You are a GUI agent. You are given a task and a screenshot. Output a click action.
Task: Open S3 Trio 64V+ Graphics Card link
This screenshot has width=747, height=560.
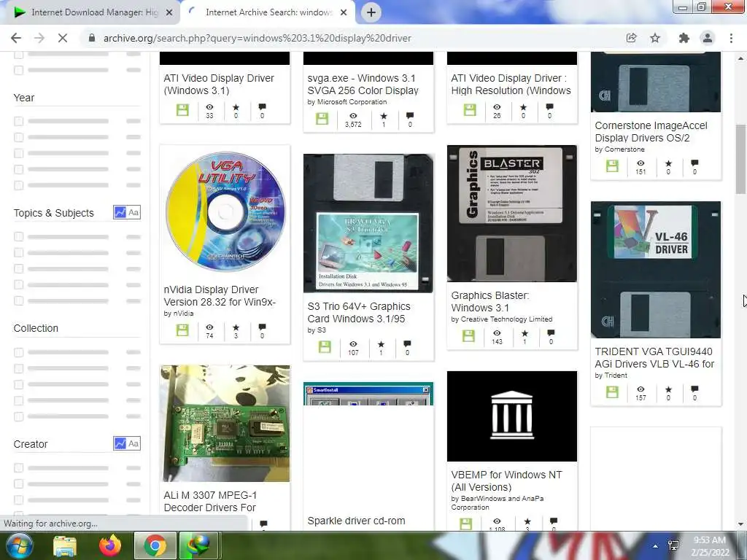pyautogui.click(x=359, y=312)
